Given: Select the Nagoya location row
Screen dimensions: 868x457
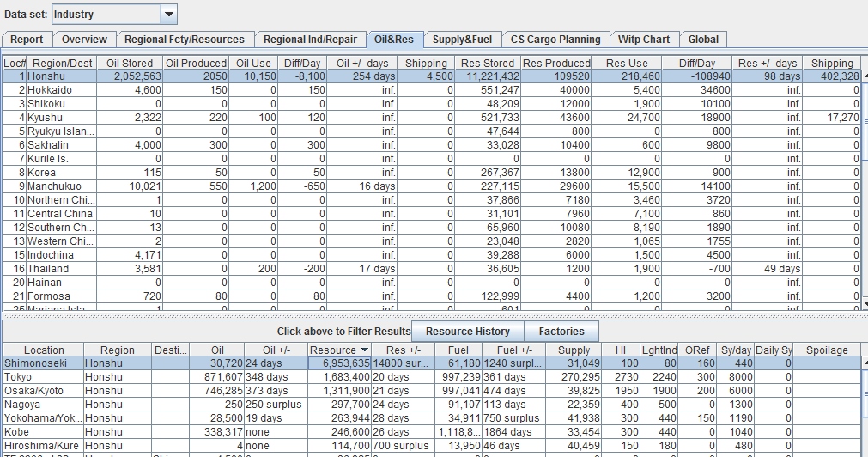Looking at the screenshot, I should click(432, 405).
